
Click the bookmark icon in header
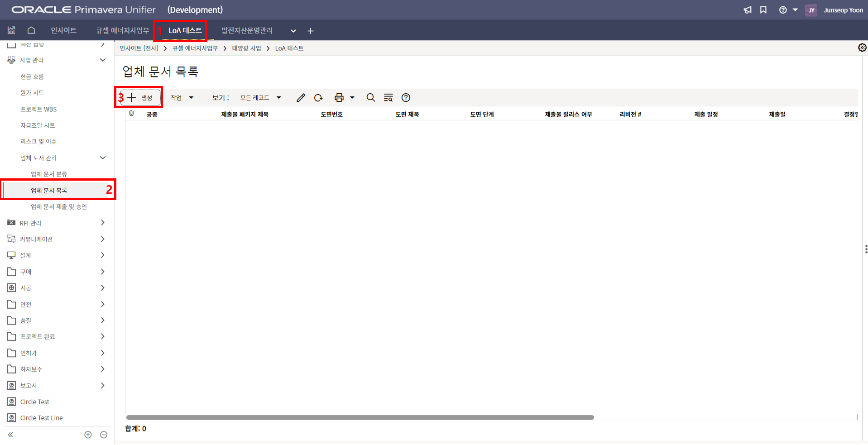(763, 10)
